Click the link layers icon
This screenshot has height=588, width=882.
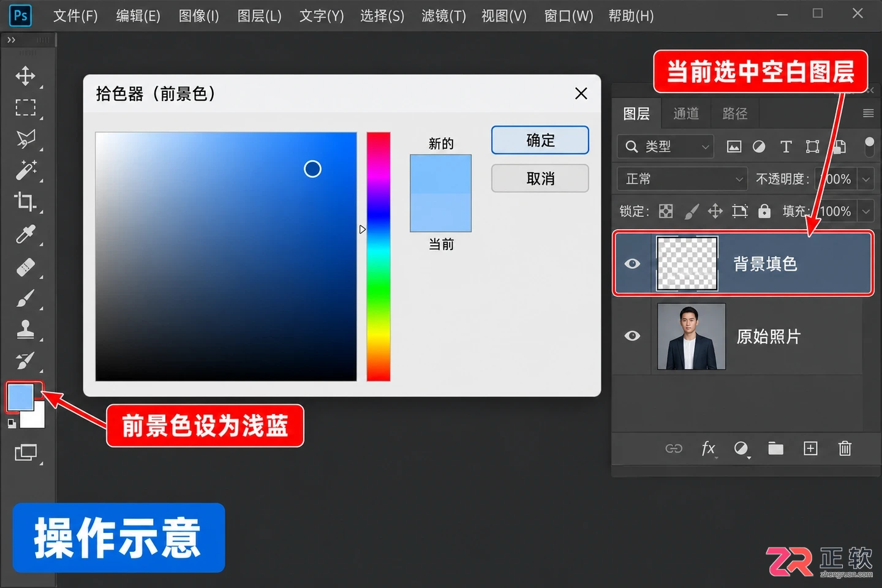click(674, 448)
